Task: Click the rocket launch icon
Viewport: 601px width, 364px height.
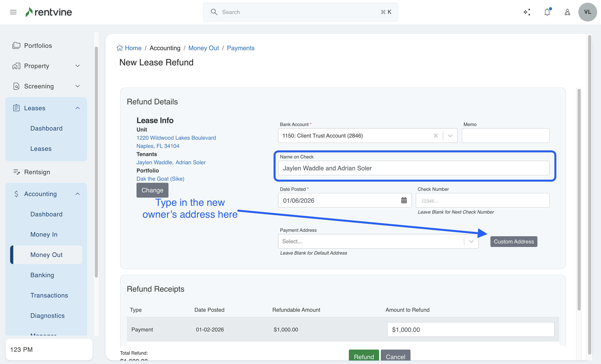Action: point(567,12)
